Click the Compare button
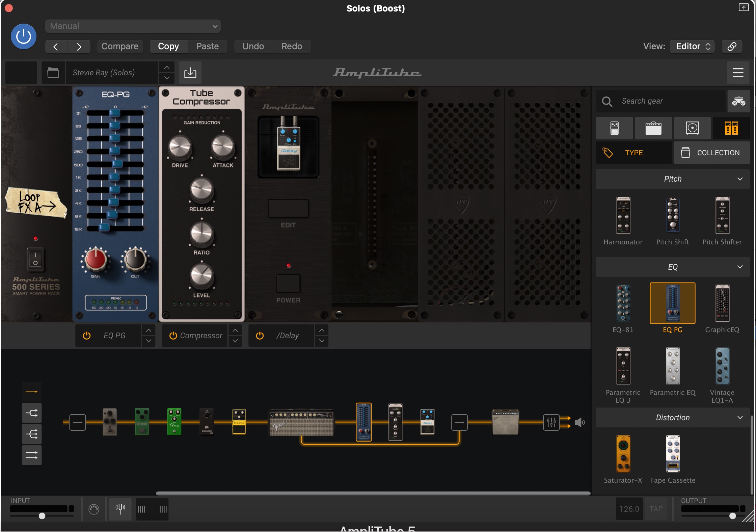This screenshot has height=532, width=756. 120,46
